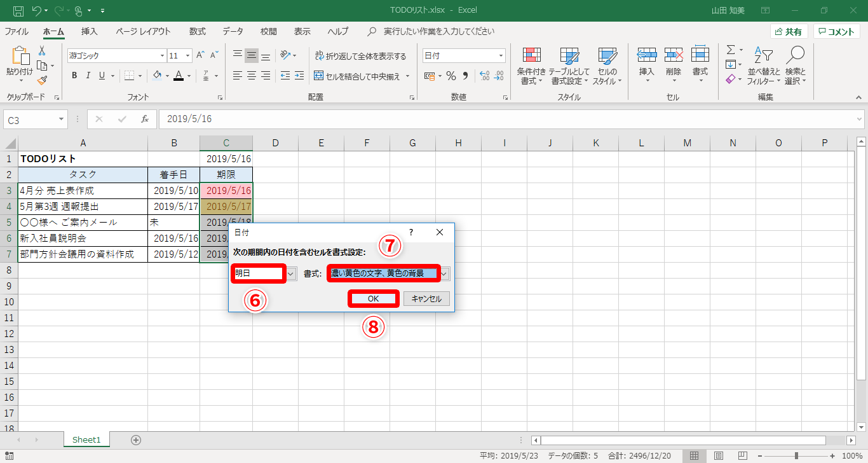Open the font name dropdown (游ゴシック)

click(x=162, y=55)
